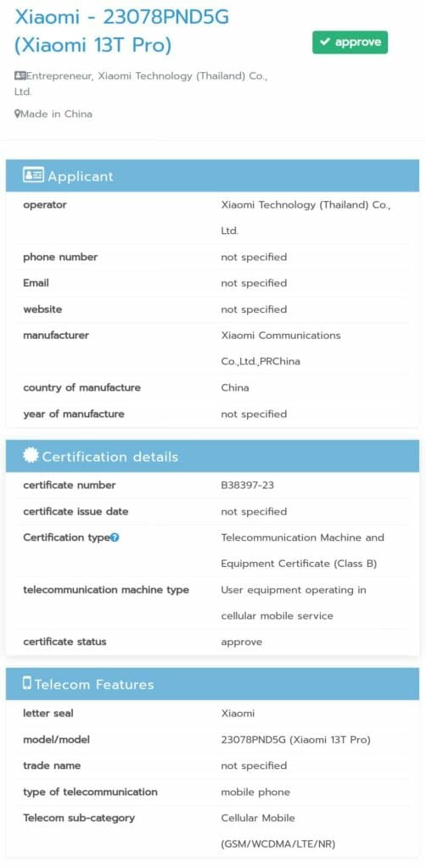Click the Applicant header card icon
Image resolution: width=426 pixels, height=868 pixels.
coord(33,175)
